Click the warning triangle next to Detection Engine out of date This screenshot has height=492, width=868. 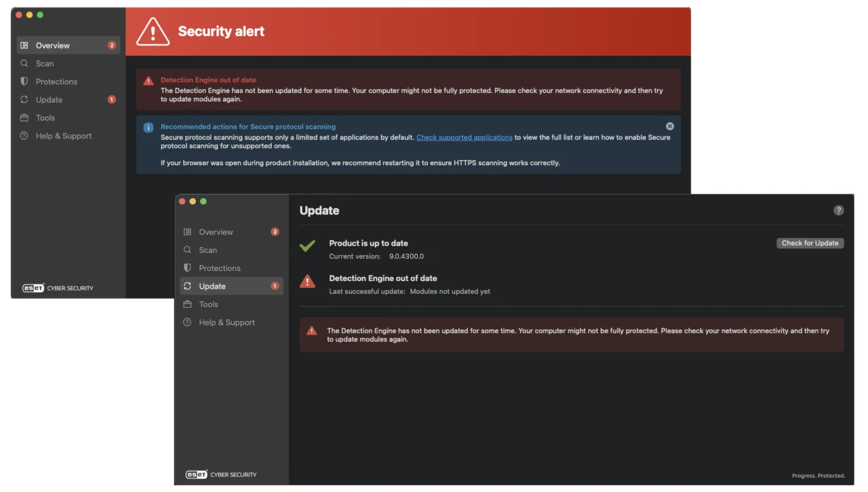point(307,282)
